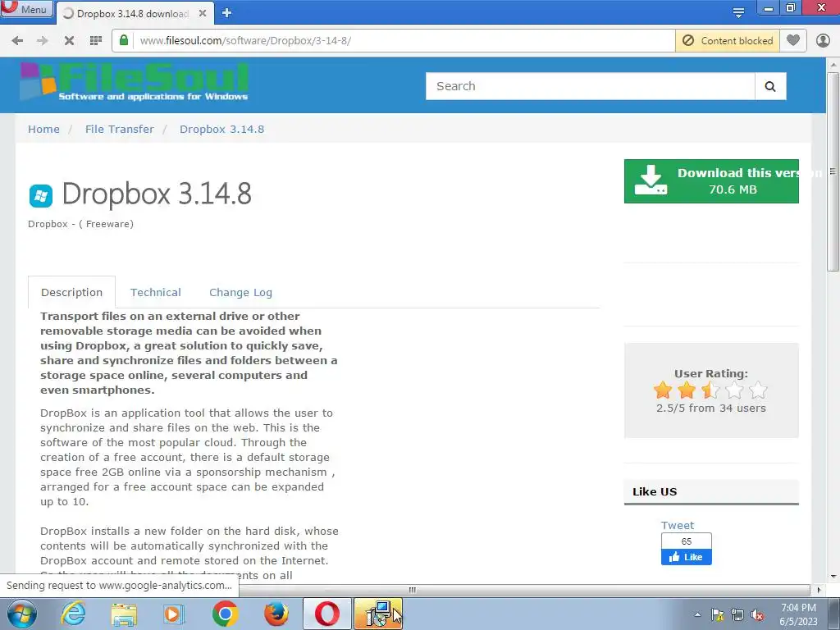
Task: Click the '2.5/5 from 34 users' text
Action: [711, 409]
